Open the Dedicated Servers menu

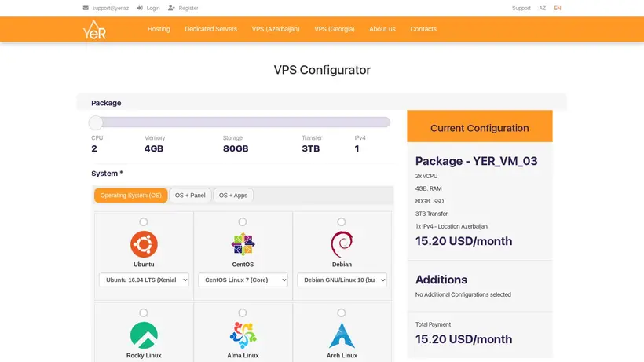coord(210,29)
